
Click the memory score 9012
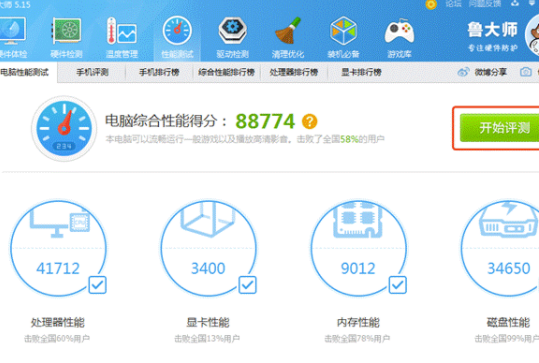[358, 268]
